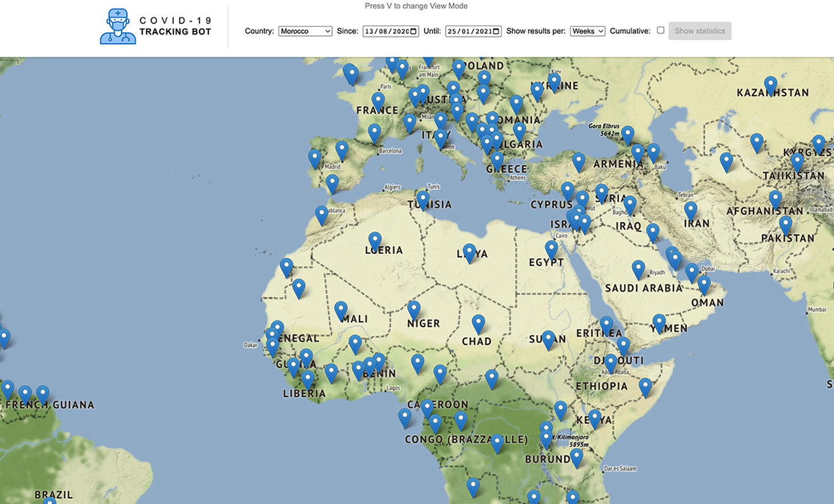The width and height of the screenshot is (834, 504).
Task: Select the map pin above Saudi Arabia label
Action: tap(638, 269)
